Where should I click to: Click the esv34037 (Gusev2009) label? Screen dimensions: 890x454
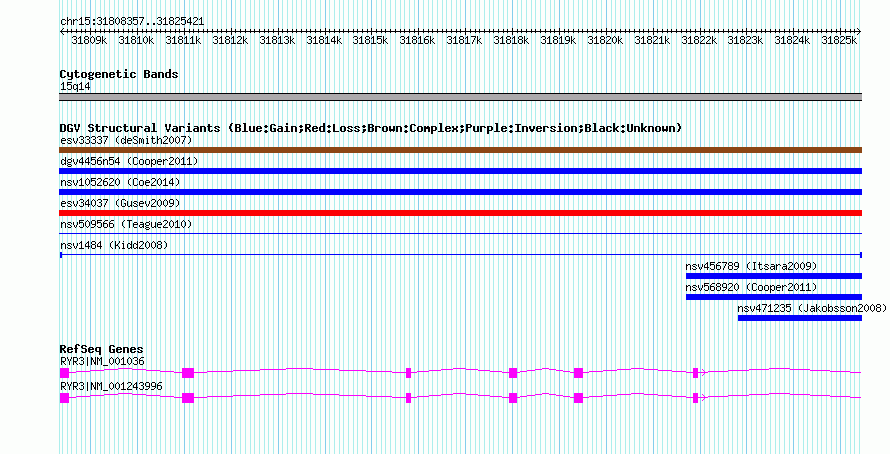[x=120, y=203]
